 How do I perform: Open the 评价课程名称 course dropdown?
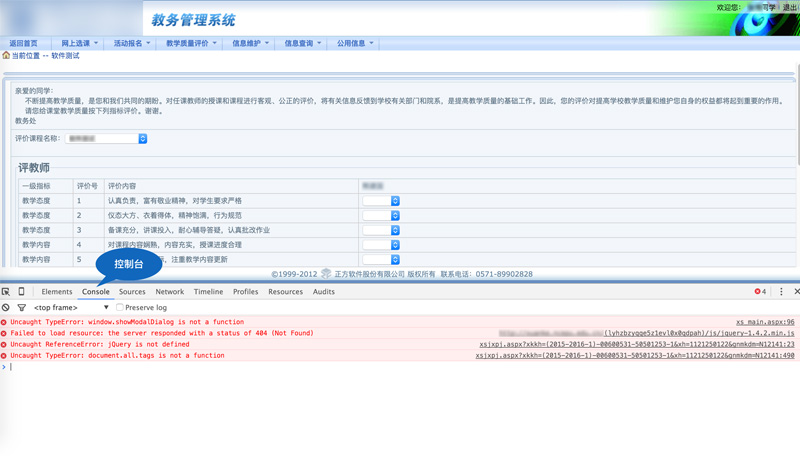coord(106,138)
